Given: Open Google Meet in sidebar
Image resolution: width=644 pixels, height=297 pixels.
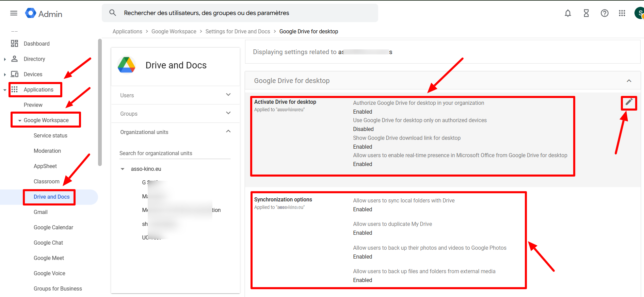Looking at the screenshot, I should (x=49, y=258).
